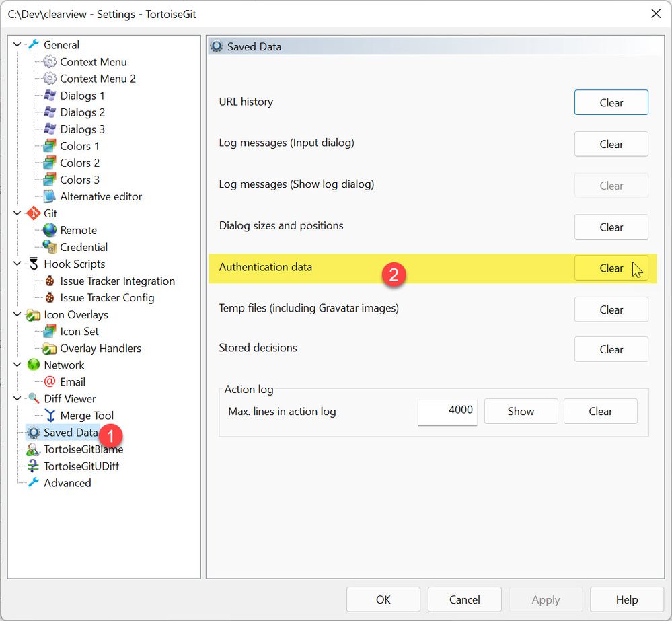This screenshot has height=621, width=672.
Task: Select the Git red diamond icon
Action: coord(34,213)
